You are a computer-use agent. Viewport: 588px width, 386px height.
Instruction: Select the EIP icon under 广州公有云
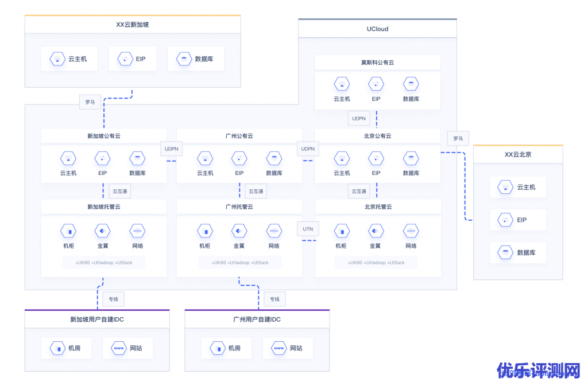tap(239, 158)
